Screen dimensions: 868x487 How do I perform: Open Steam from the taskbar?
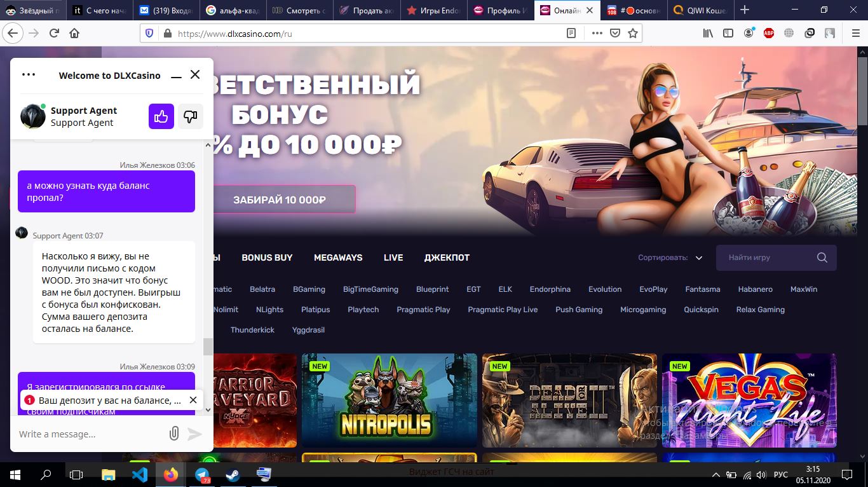233,474
